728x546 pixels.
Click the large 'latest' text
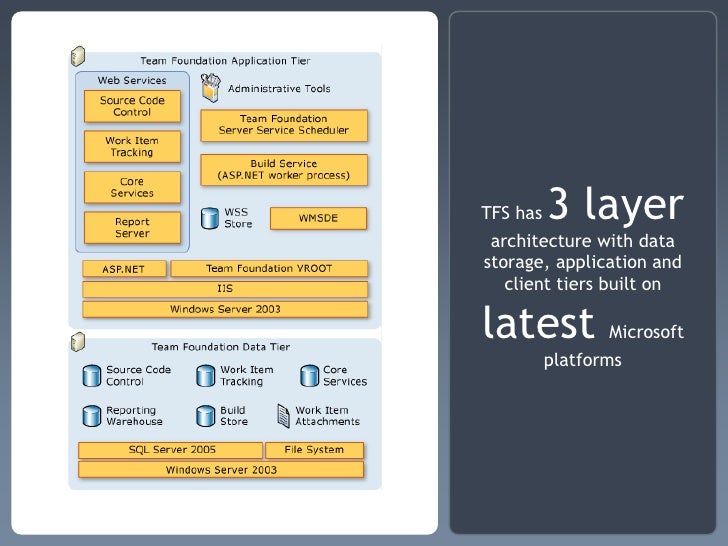(x=539, y=323)
